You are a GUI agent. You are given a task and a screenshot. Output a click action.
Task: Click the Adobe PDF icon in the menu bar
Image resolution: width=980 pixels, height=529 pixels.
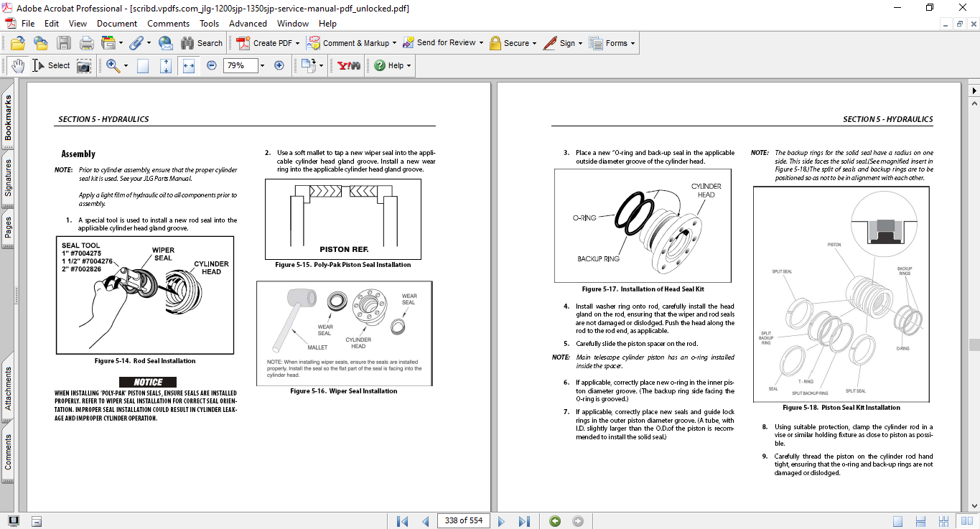(x=10, y=24)
